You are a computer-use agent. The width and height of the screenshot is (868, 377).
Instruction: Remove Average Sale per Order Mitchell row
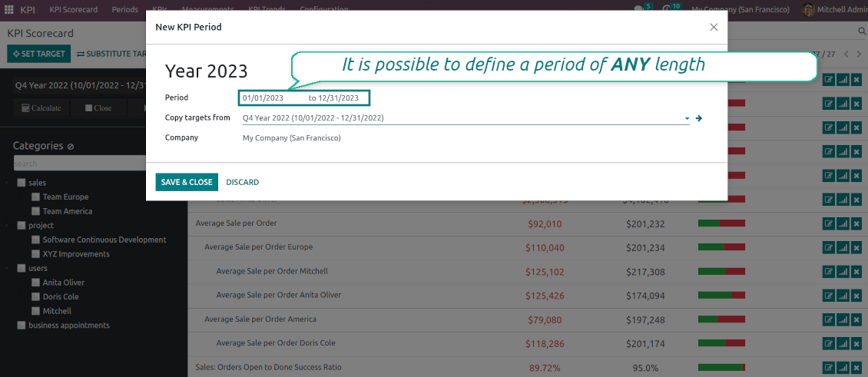pos(856,271)
